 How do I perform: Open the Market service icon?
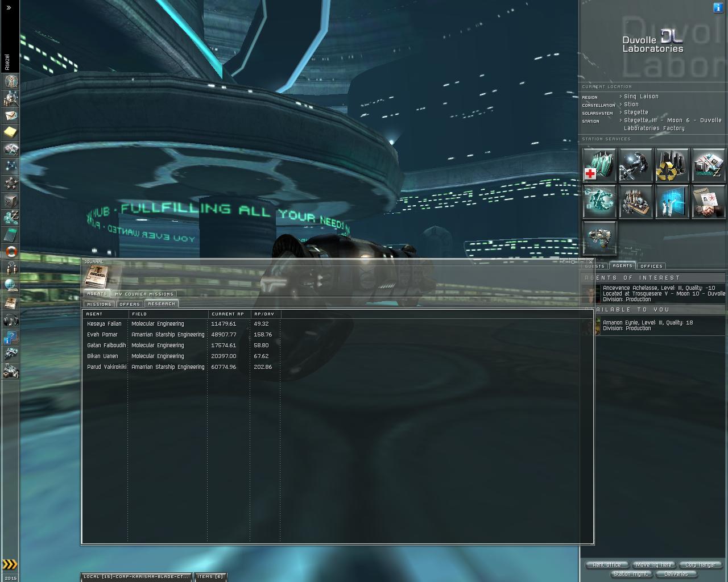point(709,165)
